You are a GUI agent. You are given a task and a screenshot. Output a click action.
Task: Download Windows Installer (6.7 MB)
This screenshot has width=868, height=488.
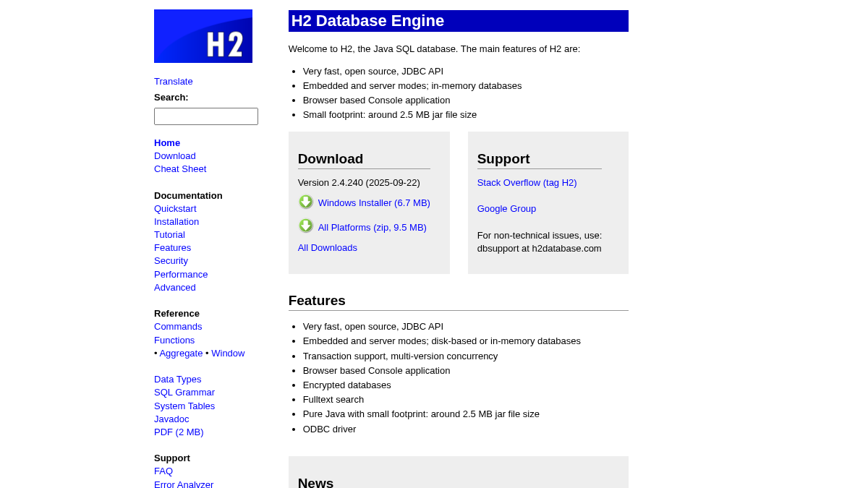tap(374, 203)
